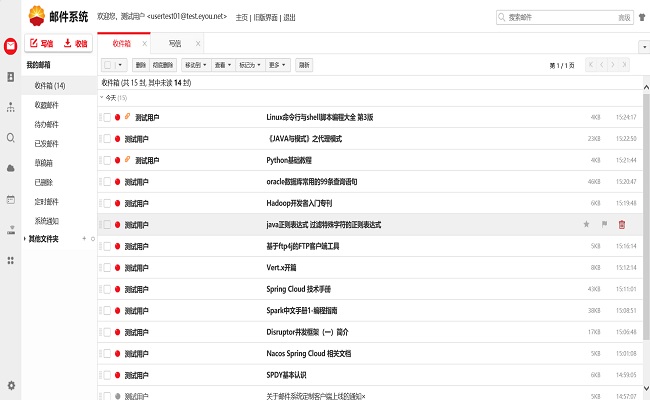Screen dimensions: 650x400
Task: Flag the java正则表达式 email
Action: 603,225
